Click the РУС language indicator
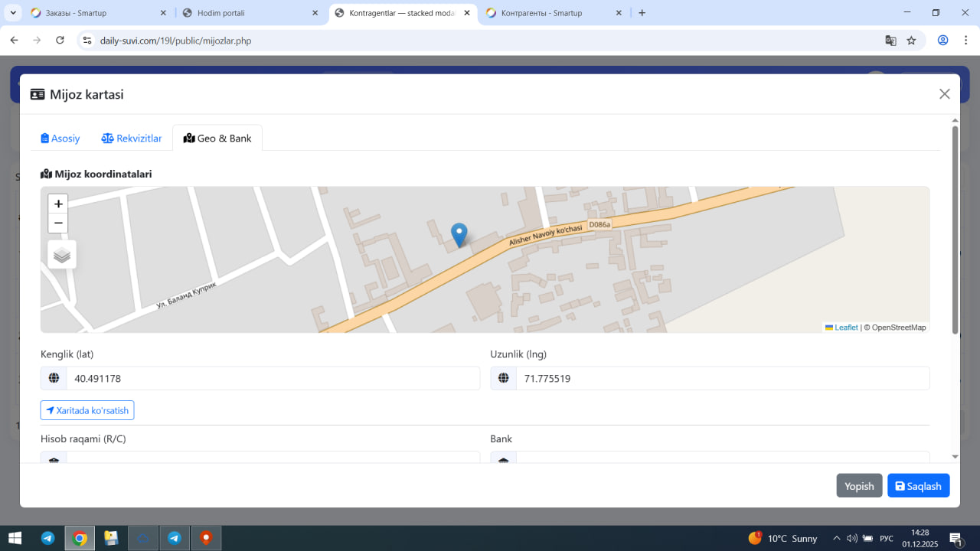The height and width of the screenshot is (551, 980). click(887, 539)
